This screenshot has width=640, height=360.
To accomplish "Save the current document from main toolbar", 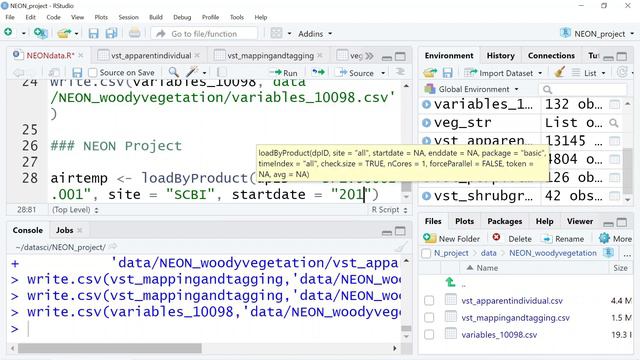I will [x=93, y=33].
